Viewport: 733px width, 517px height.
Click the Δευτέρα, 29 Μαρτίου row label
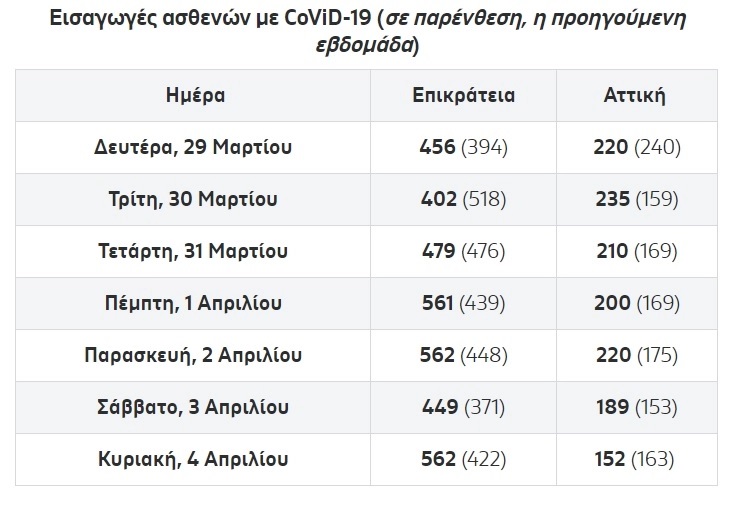coord(194,147)
